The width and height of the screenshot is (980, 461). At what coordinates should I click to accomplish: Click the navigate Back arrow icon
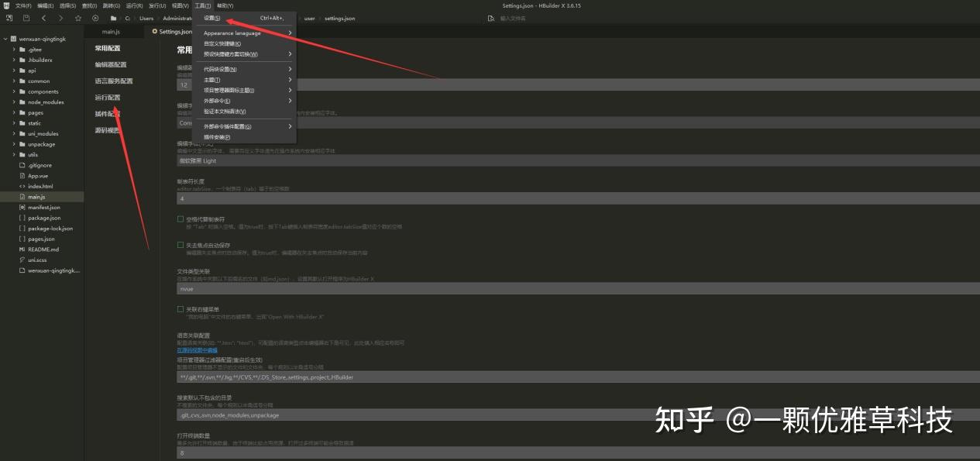click(x=43, y=18)
